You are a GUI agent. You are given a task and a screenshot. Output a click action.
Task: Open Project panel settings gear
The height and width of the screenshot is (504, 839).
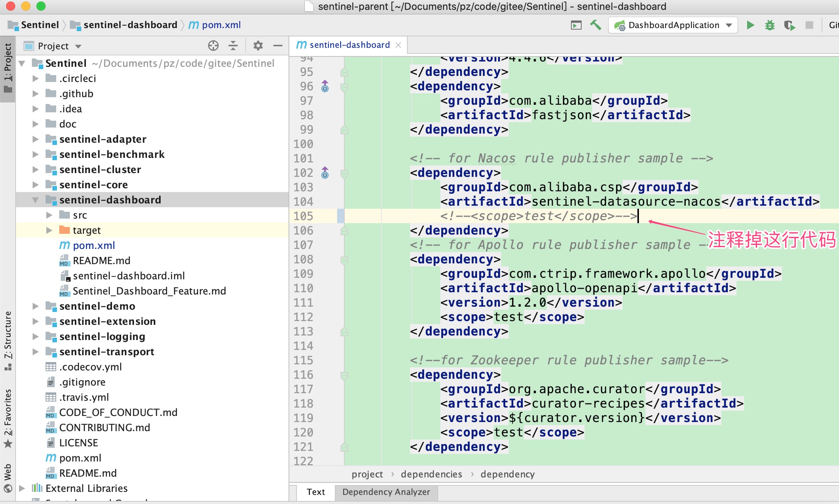pos(258,46)
